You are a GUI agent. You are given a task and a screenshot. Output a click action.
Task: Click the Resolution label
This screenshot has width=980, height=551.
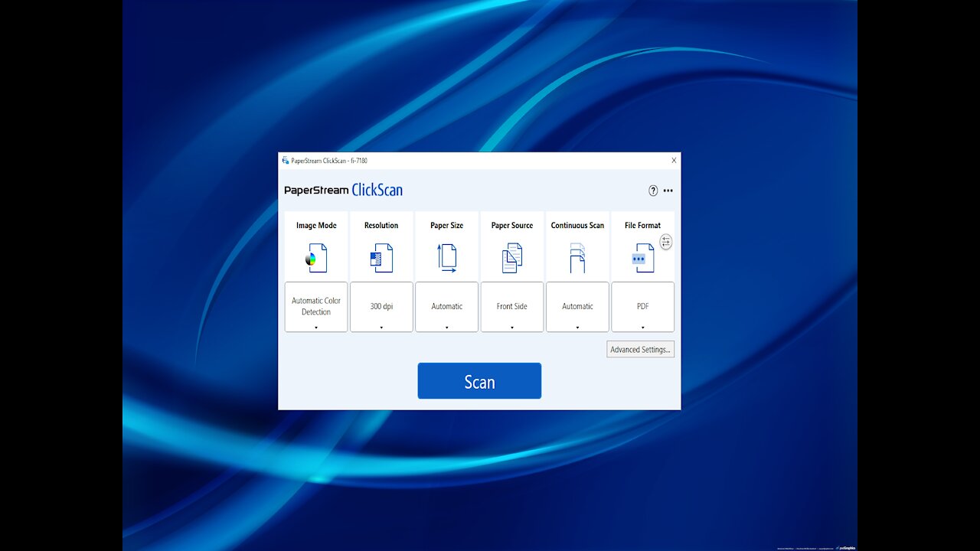click(381, 226)
